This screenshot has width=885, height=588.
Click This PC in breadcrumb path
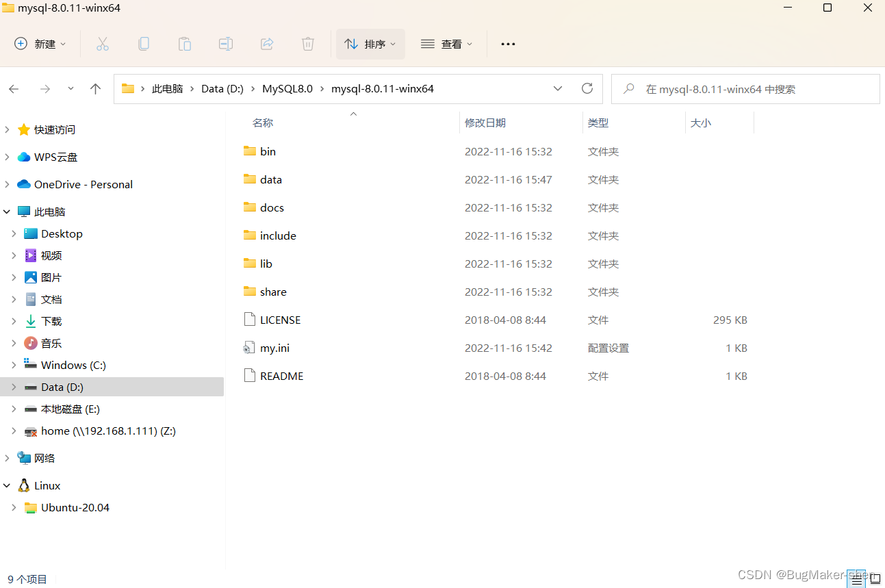168,89
